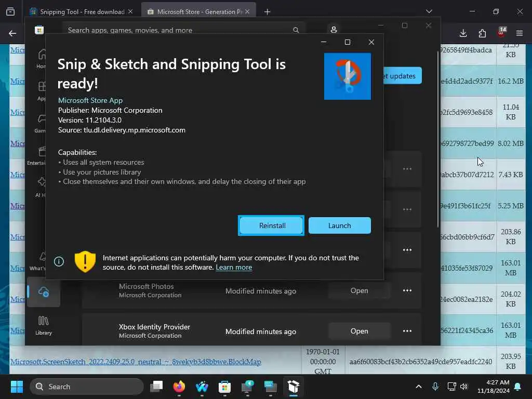Open the browser hamburger menu
Screen dimensions: 532x399
click(x=520, y=33)
